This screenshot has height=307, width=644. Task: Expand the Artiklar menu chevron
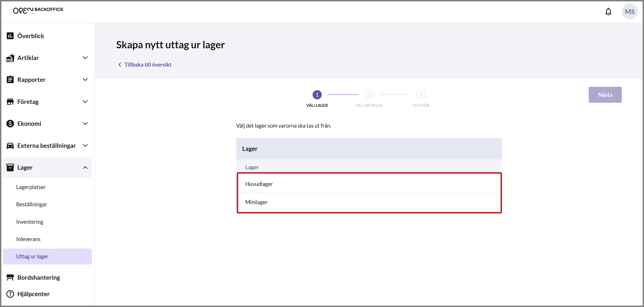tap(85, 58)
